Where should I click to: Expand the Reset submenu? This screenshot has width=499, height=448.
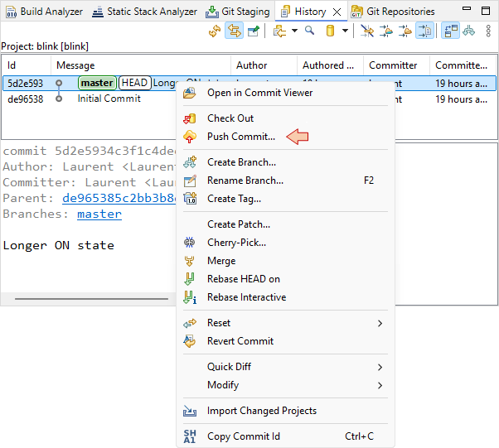tap(380, 323)
